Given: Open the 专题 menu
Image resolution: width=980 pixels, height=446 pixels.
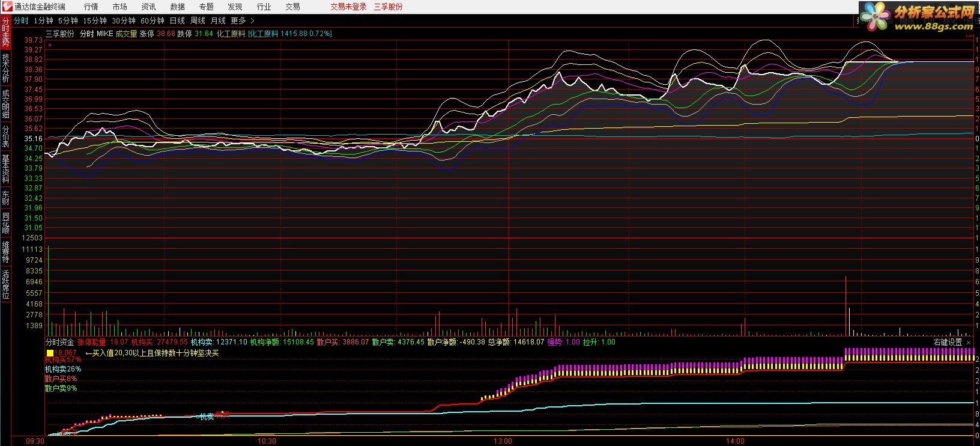Looking at the screenshot, I should 206,7.
